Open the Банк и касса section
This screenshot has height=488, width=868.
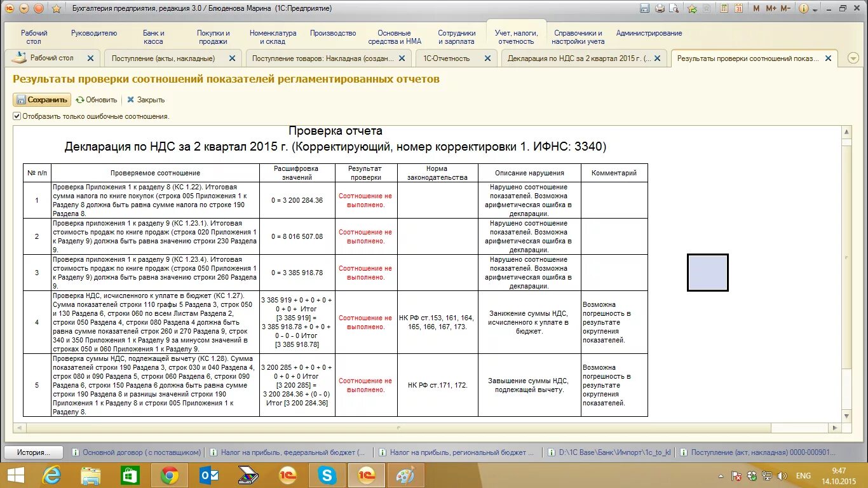(x=153, y=37)
